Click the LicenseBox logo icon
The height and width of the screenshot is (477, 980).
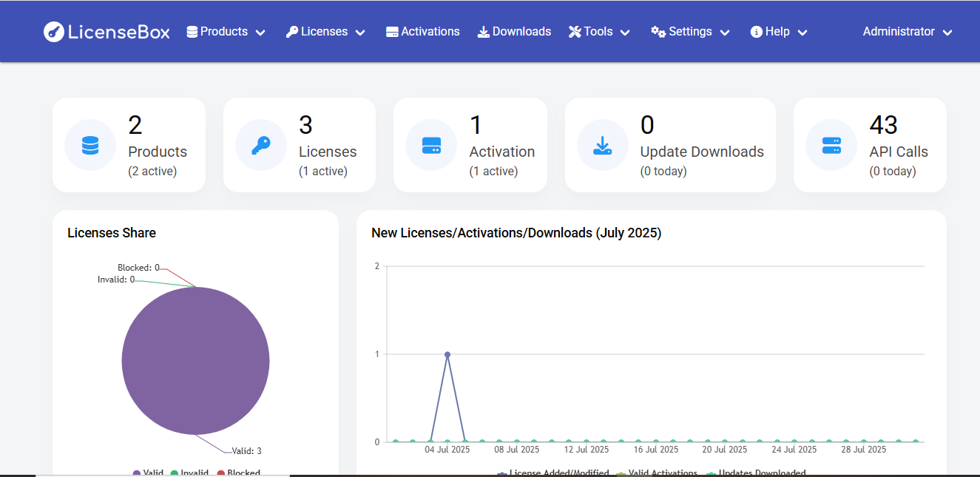click(53, 31)
